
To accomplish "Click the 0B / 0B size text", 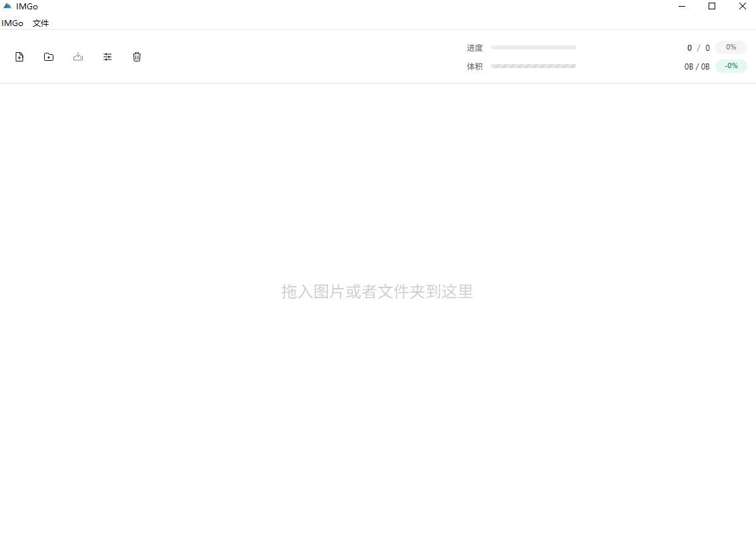I will click(x=697, y=67).
